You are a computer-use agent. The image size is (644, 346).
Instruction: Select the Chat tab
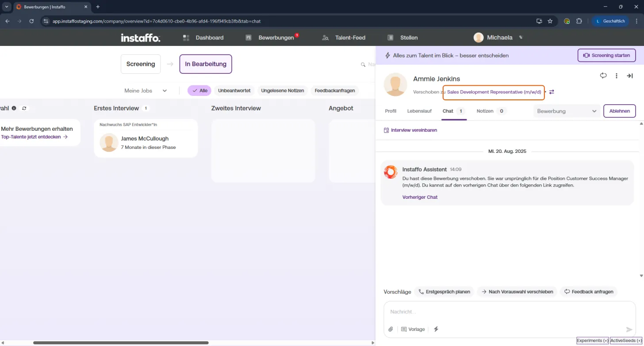tap(453, 111)
